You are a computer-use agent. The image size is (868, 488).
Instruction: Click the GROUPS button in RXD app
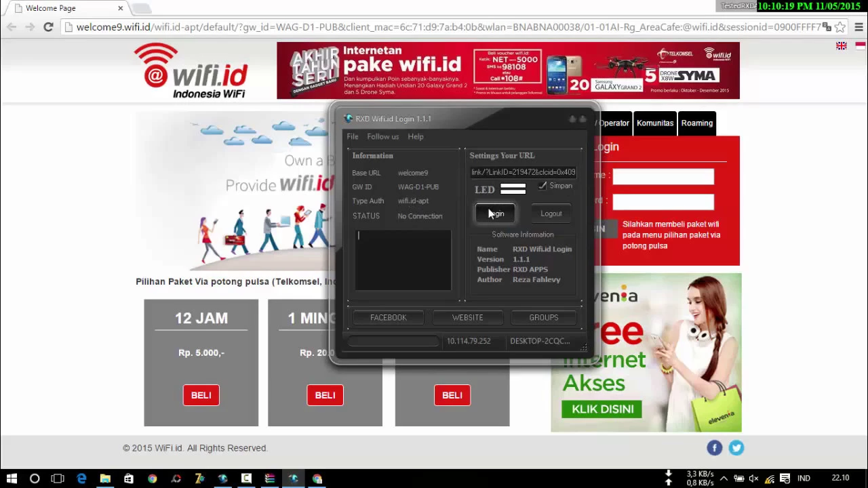point(544,317)
